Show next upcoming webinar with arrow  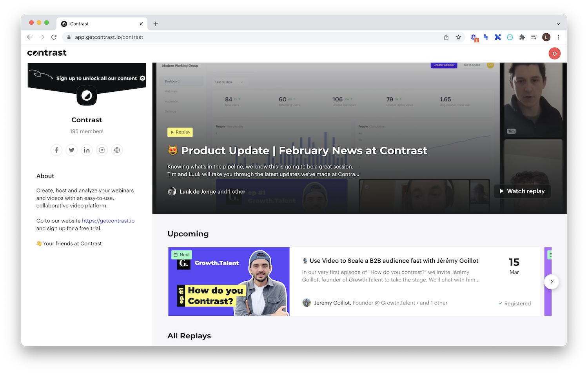[x=552, y=281]
